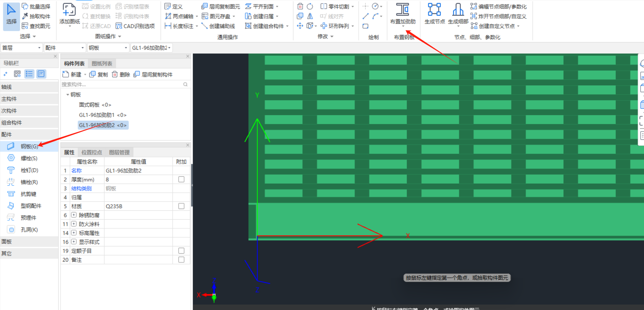The width and height of the screenshot is (644, 310).
Task: Choose the 创建辅助线 tool
Action: click(x=218, y=26)
